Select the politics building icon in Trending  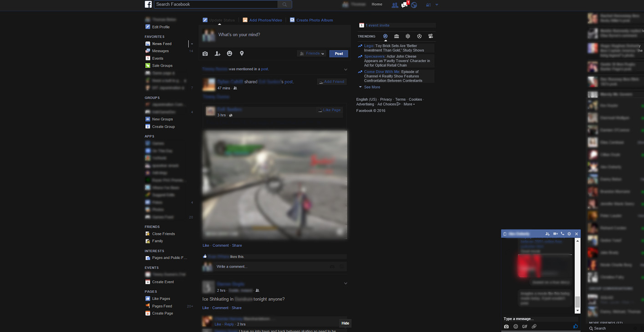(396, 36)
